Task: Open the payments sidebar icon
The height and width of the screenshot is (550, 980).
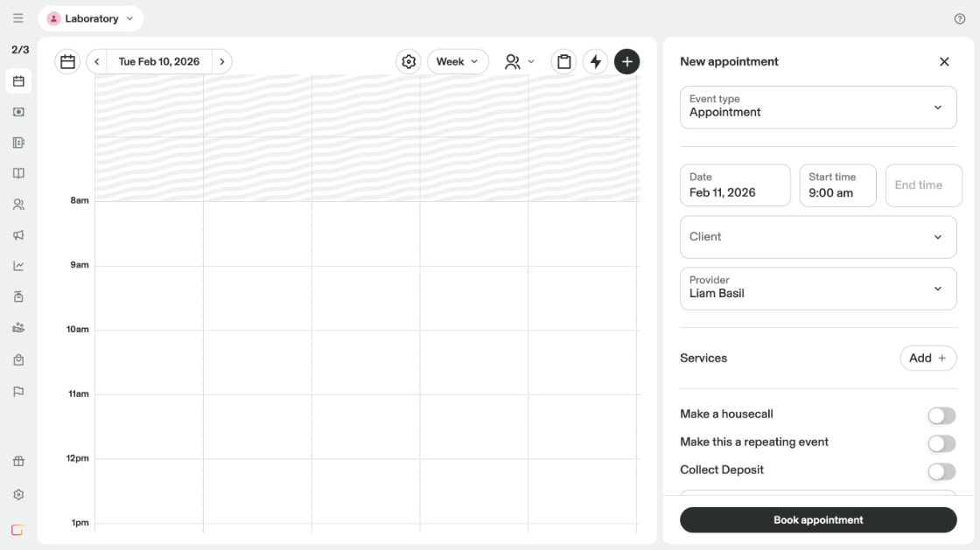Action: click(18, 112)
